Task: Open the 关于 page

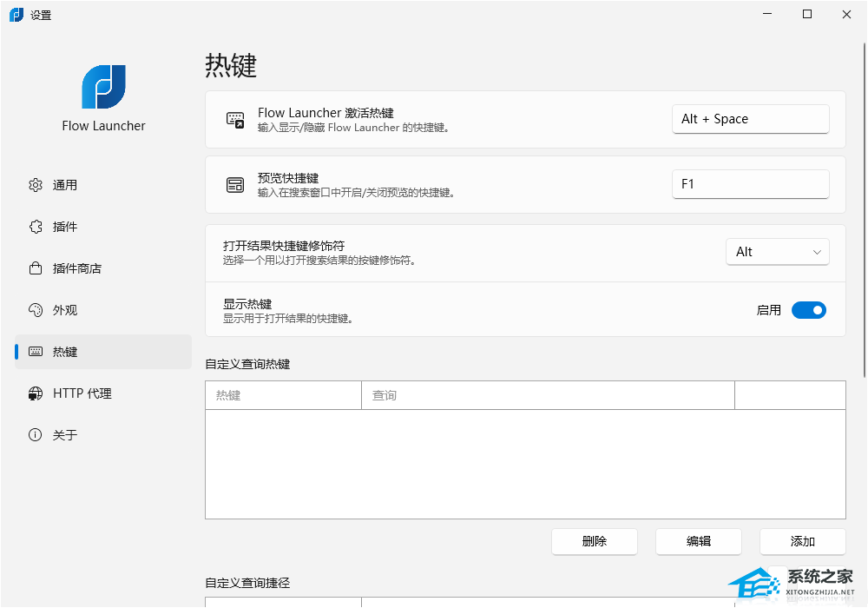Action: (103, 435)
